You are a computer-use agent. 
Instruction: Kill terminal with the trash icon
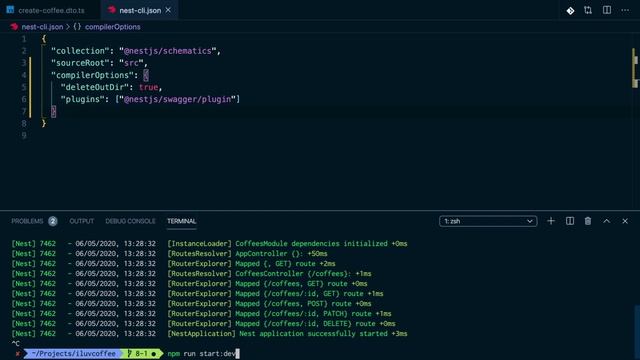pyautogui.click(x=588, y=221)
